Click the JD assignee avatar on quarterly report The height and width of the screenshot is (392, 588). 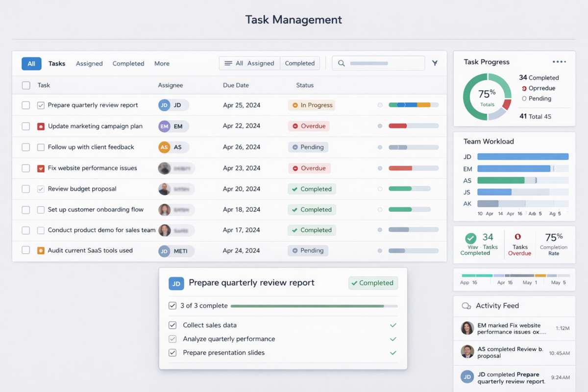point(164,105)
